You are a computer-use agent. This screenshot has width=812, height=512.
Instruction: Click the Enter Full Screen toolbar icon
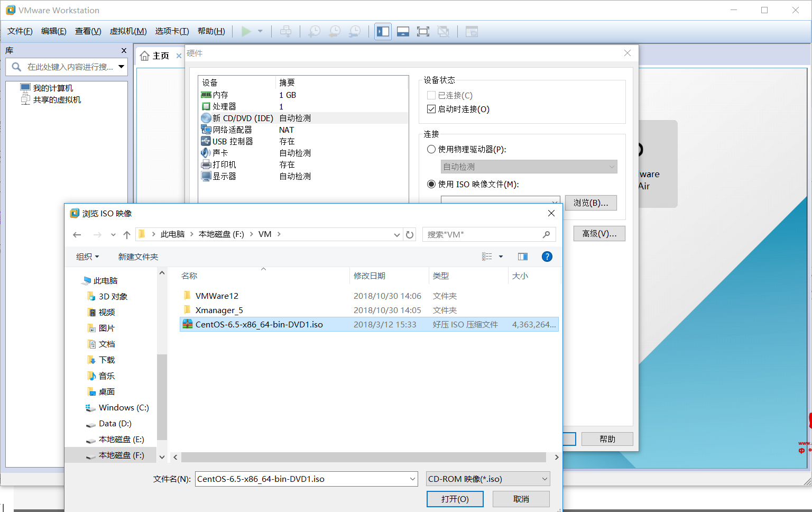pos(423,31)
